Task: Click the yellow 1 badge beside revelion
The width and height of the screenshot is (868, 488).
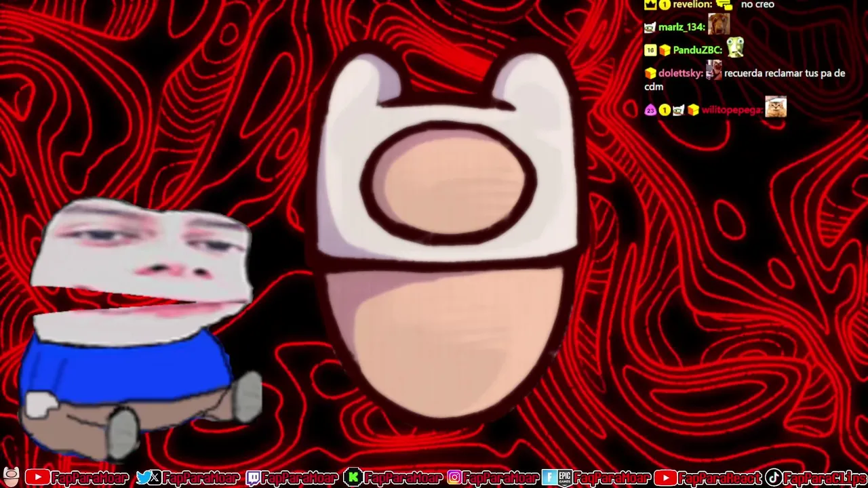Action: pyautogui.click(x=665, y=5)
